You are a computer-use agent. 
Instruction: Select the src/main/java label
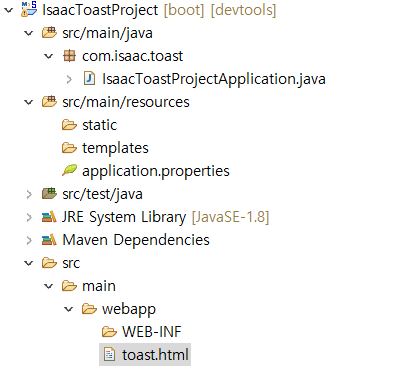107,33
